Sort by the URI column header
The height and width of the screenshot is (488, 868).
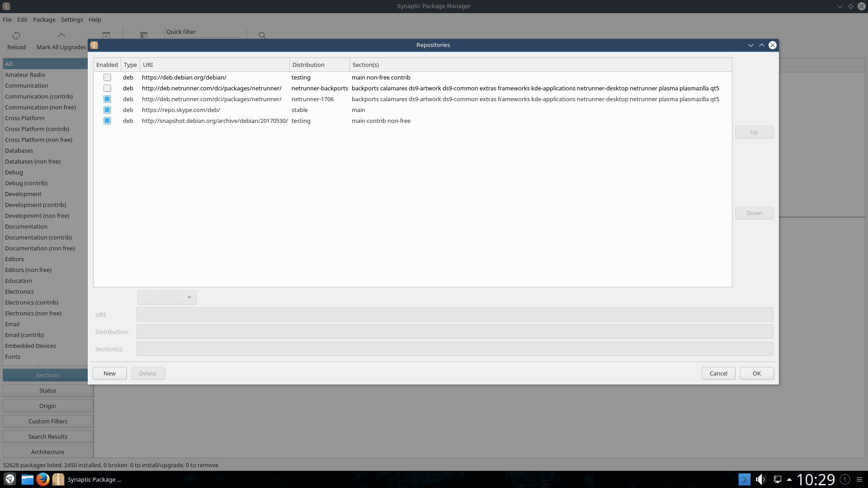pyautogui.click(x=215, y=65)
